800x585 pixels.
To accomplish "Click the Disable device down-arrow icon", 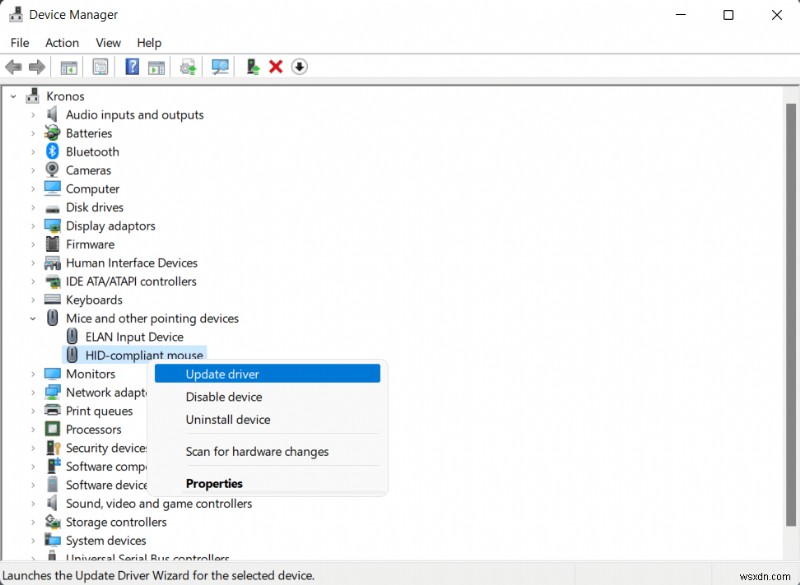I will [300, 66].
